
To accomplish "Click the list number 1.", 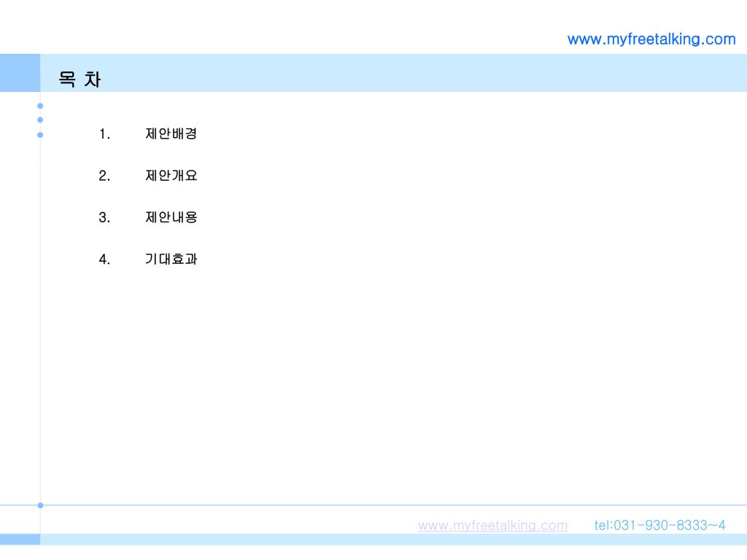I will coord(104,134).
